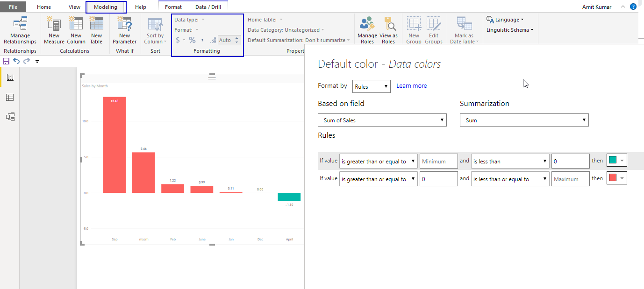
Task: Create a New Table
Action: (96, 30)
